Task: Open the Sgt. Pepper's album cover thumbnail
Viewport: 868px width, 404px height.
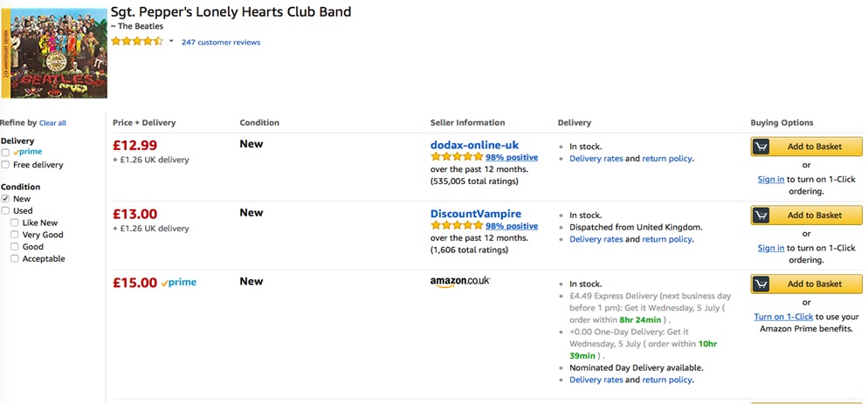Action: (54, 53)
